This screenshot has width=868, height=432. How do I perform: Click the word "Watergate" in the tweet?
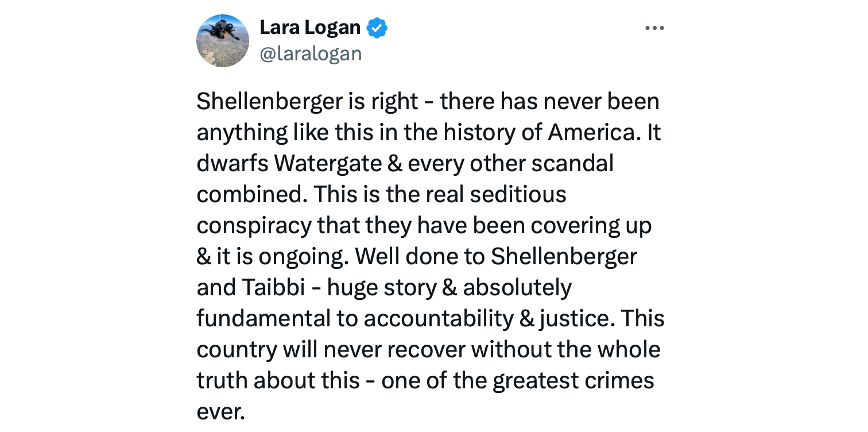coord(328,164)
